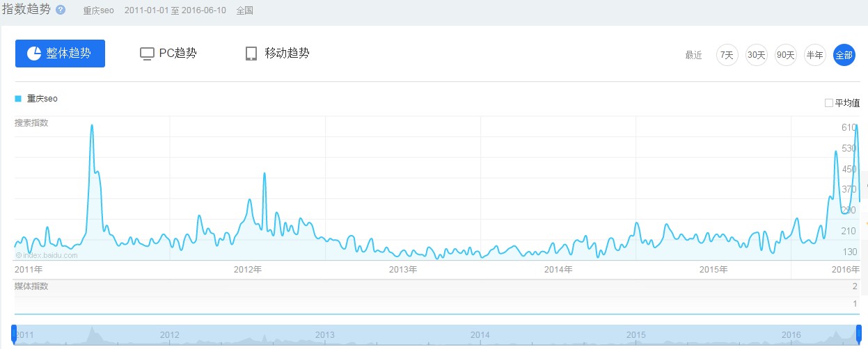This screenshot has width=868, height=349.
Task: Click the blue 重庆seo legend swatch
Action: [18, 99]
